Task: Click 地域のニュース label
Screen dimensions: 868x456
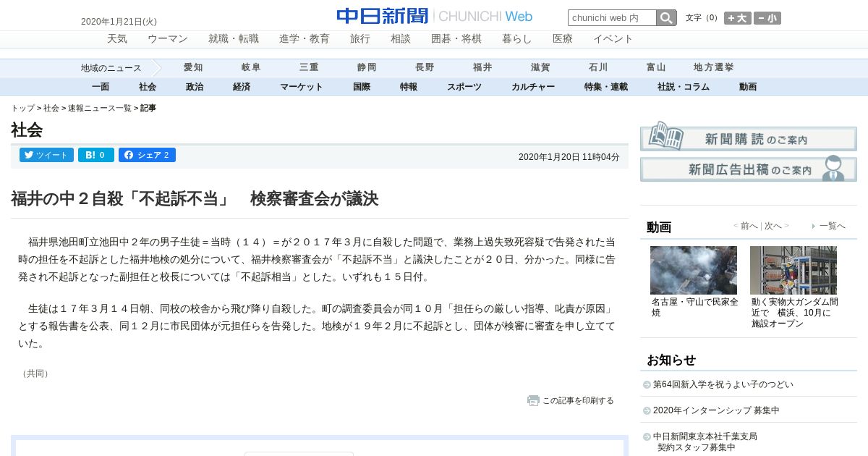Action: click(111, 68)
